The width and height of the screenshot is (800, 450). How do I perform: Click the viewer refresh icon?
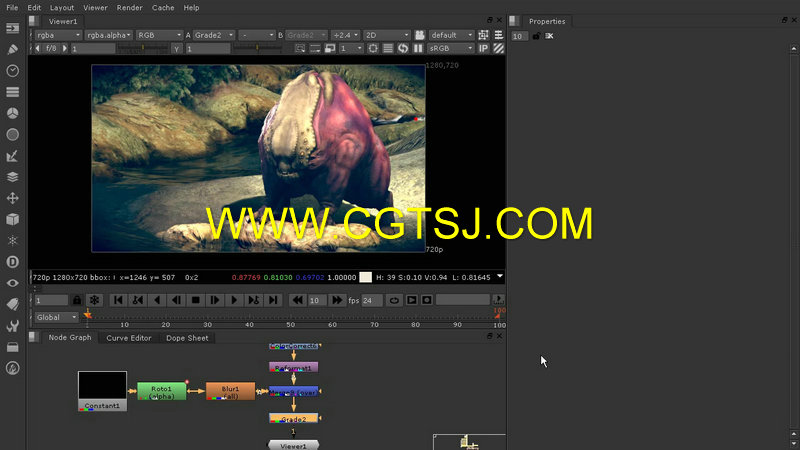(403, 48)
